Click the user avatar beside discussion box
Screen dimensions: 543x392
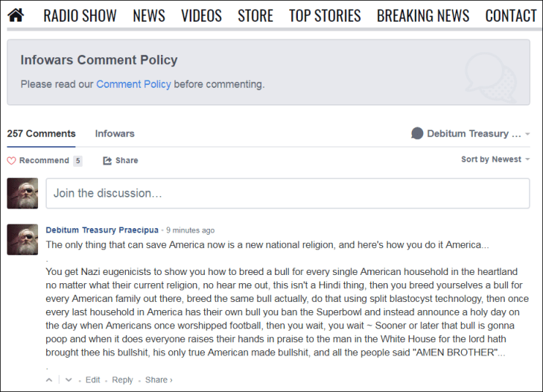tap(22, 193)
